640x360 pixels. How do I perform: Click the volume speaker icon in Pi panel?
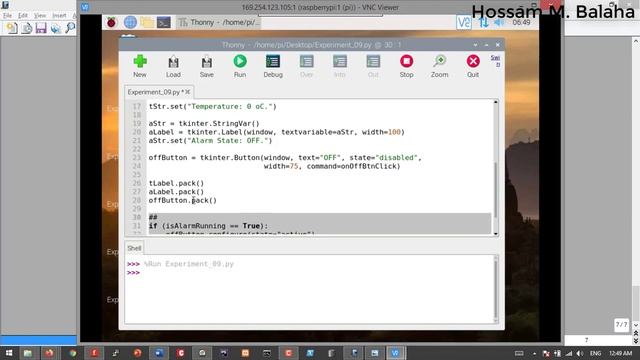pos(499,22)
